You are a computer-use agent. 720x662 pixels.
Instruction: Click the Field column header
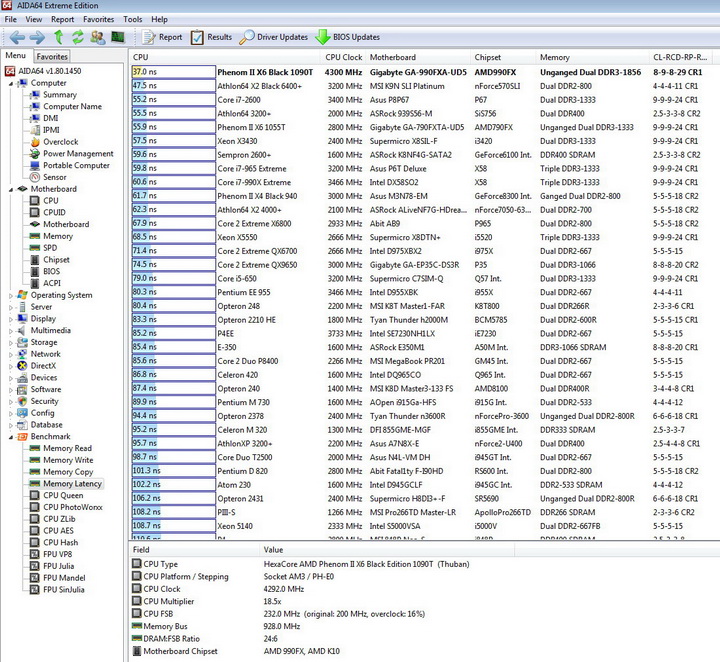tap(193, 550)
